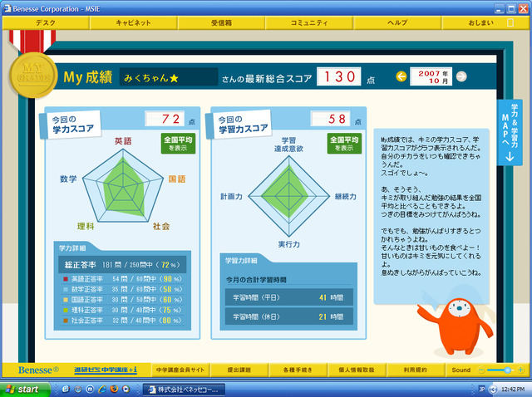
Task: Click the 学習時間(平日) 41時間 row
Action: pos(289,297)
